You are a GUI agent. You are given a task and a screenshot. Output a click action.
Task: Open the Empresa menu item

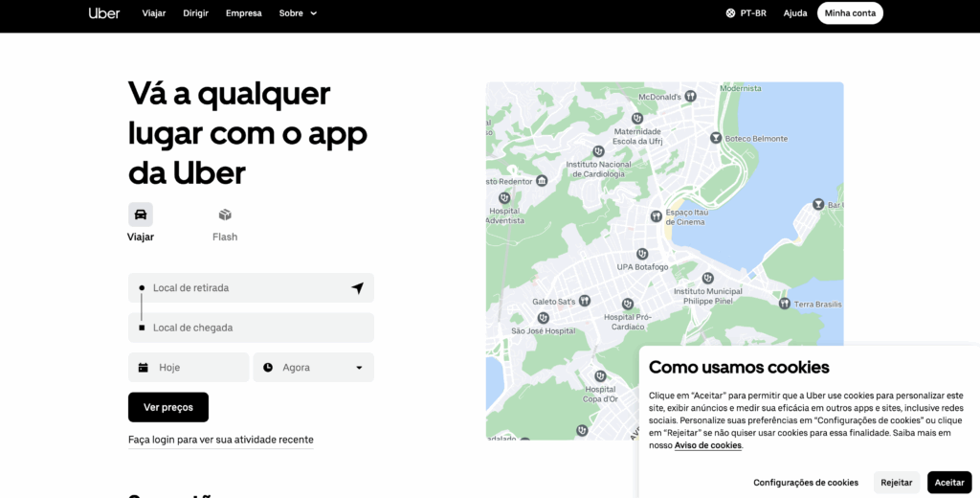click(244, 13)
